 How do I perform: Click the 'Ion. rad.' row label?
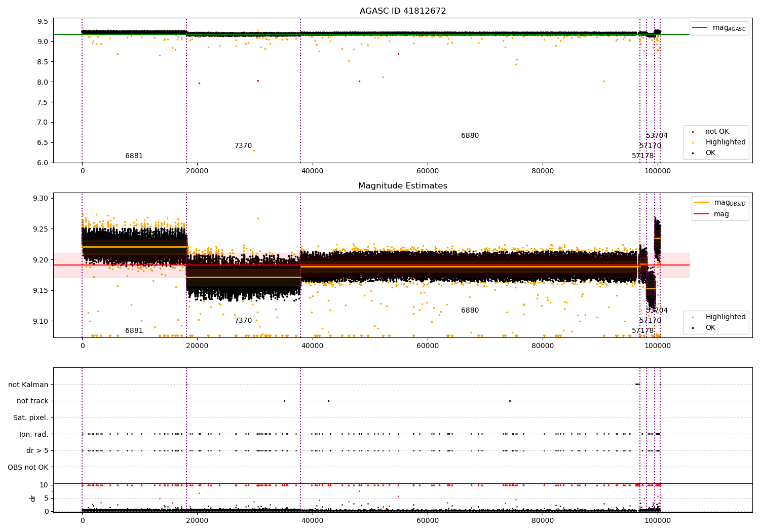click(x=34, y=434)
